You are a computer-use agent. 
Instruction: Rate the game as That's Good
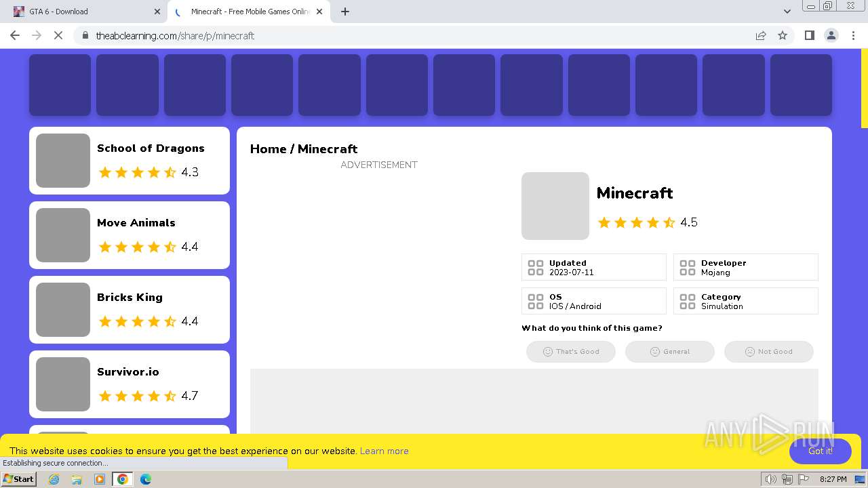(x=571, y=352)
